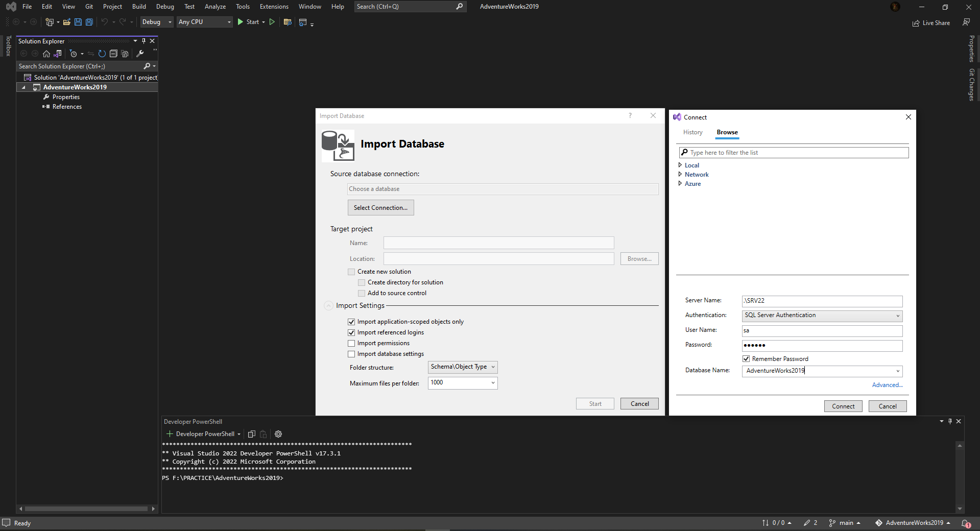Screen dimensions: 980x531
Task: Open the New Project icon on the toolbar
Action: [49, 22]
